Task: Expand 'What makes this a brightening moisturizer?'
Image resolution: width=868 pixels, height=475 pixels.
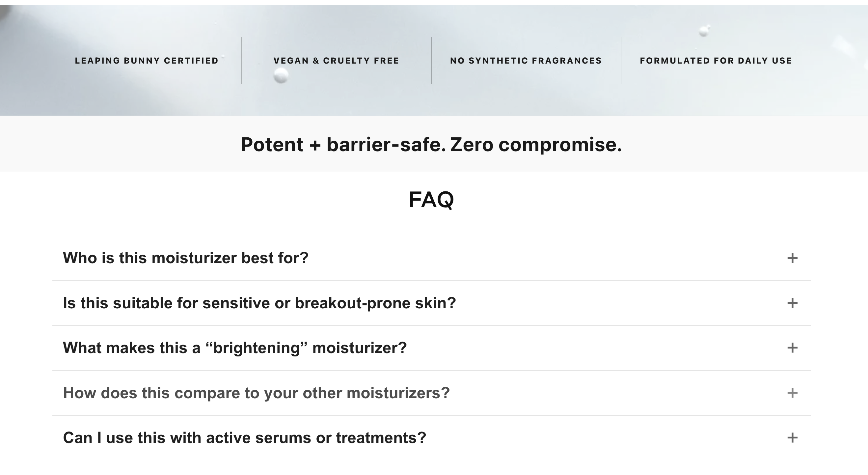Action: (431, 348)
